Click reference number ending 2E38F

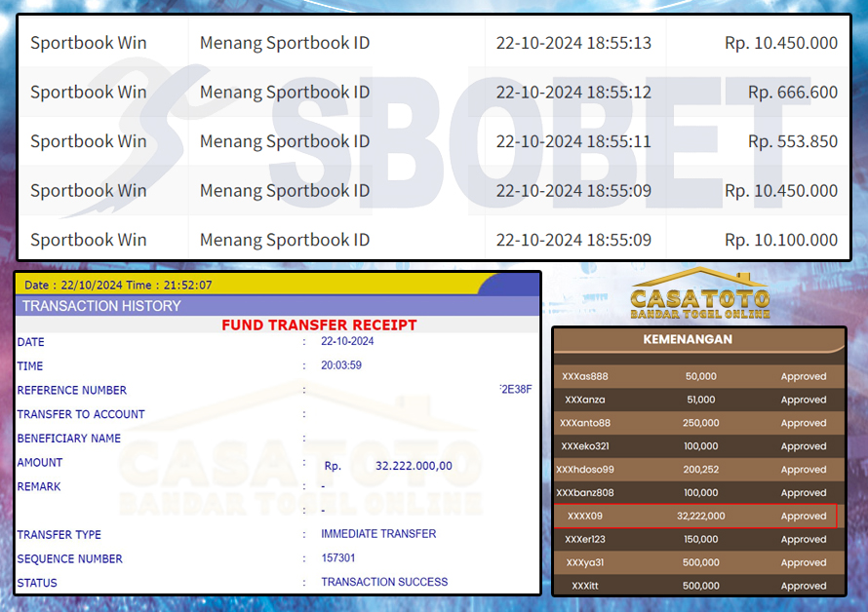point(515,390)
